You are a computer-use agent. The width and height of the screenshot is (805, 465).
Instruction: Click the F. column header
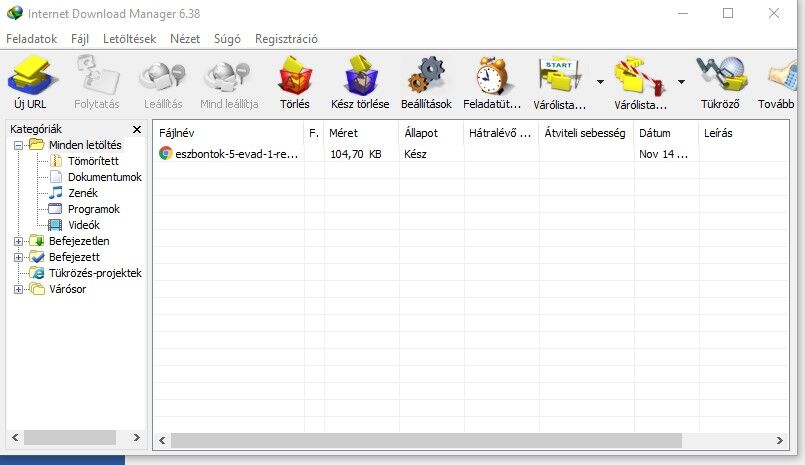click(314, 133)
